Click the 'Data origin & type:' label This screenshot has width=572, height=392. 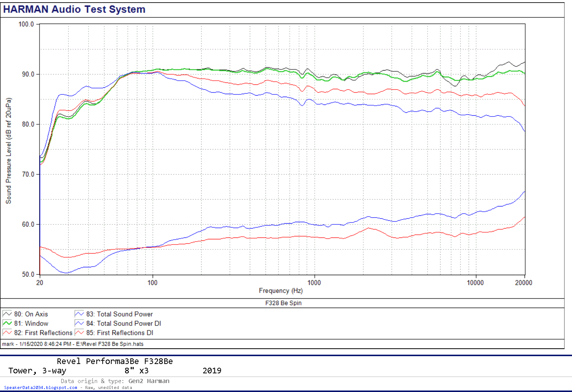coord(92,381)
